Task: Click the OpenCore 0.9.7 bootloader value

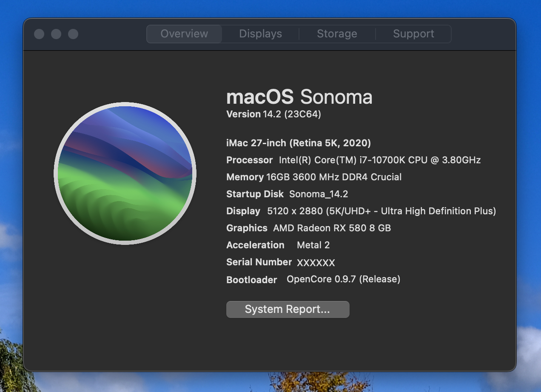Action: pos(343,279)
